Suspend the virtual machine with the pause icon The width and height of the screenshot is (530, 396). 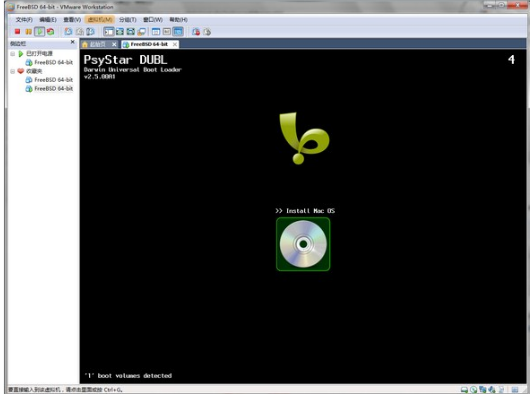28,32
